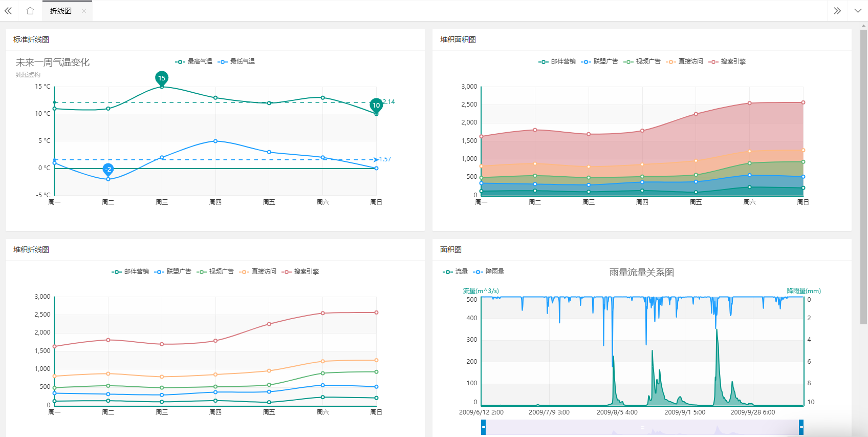868x437 pixels.
Task: Grab the left data zoom handle
Action: pos(483,427)
